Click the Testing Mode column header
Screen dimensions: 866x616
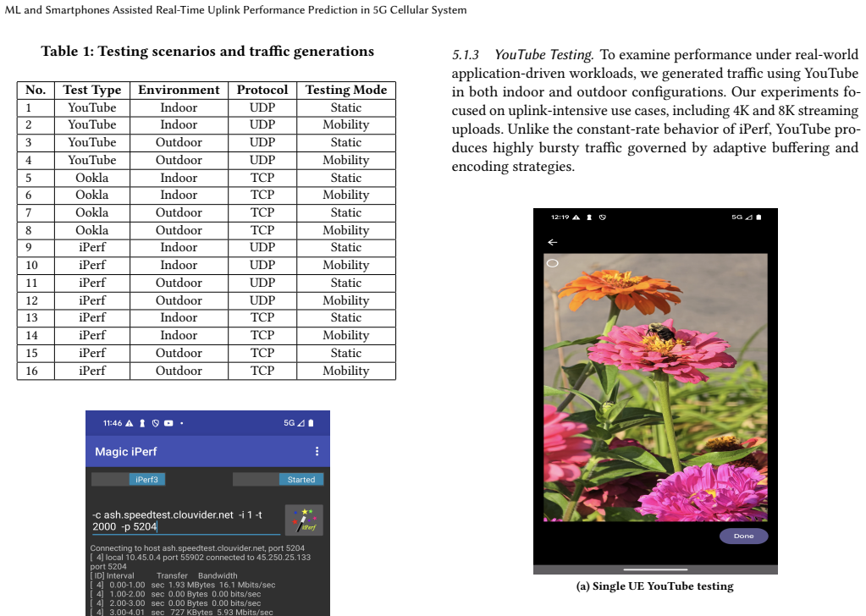click(x=346, y=90)
